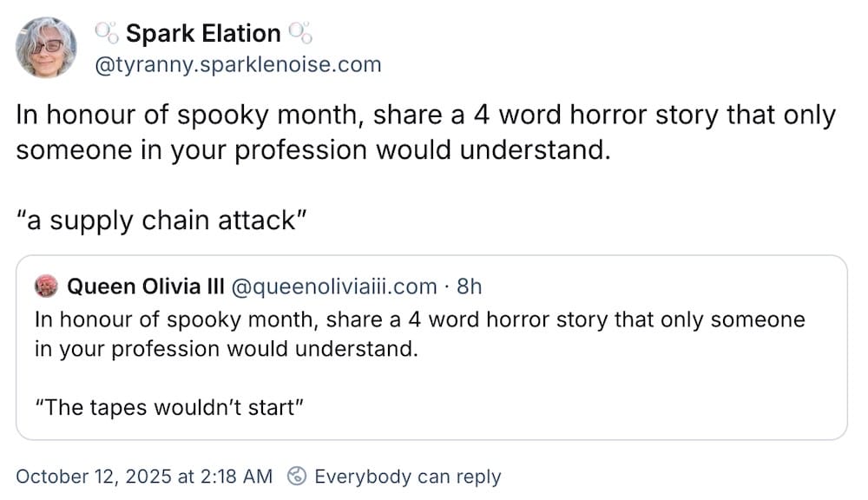Select the quoted post from Queen Olivia III
This screenshot has width=868, height=500.
(x=434, y=347)
